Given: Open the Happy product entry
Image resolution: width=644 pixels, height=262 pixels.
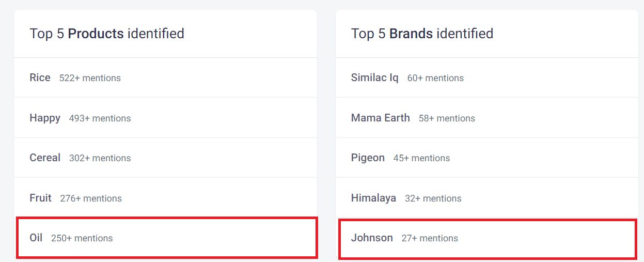Looking at the screenshot, I should 45,118.
